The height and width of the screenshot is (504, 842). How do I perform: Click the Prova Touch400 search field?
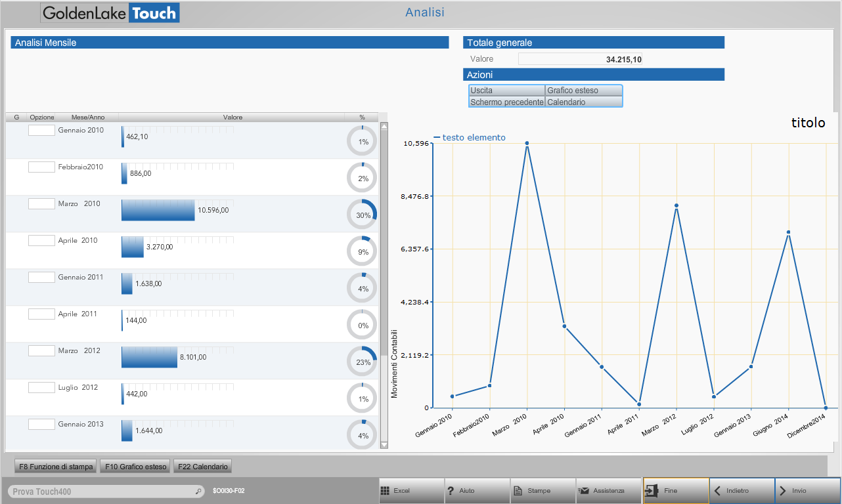(106, 492)
